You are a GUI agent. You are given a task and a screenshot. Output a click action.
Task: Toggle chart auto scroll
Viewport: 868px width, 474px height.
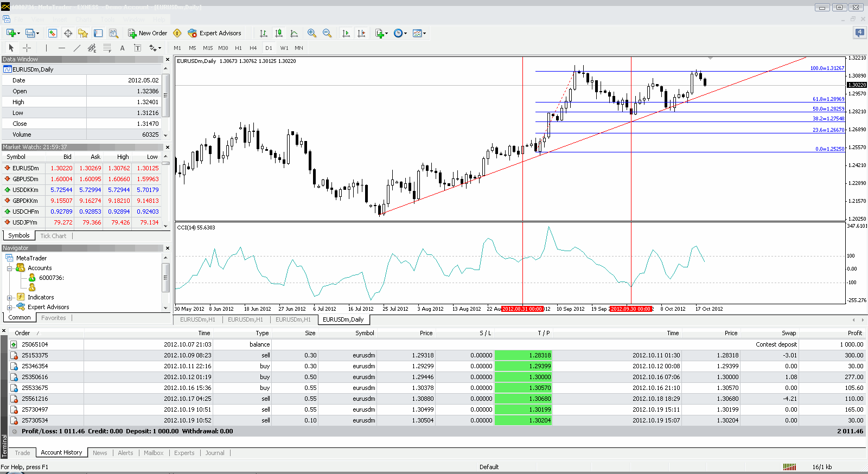346,33
